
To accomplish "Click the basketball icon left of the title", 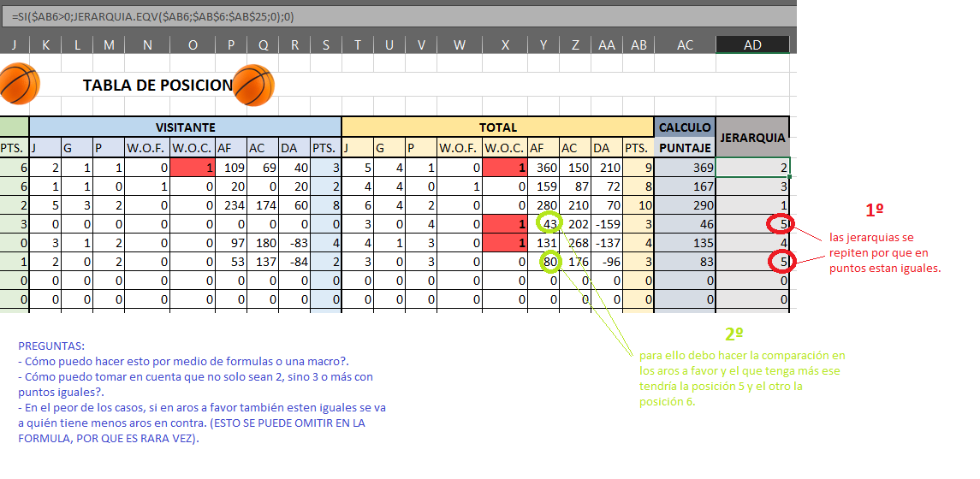I will 19,84.
